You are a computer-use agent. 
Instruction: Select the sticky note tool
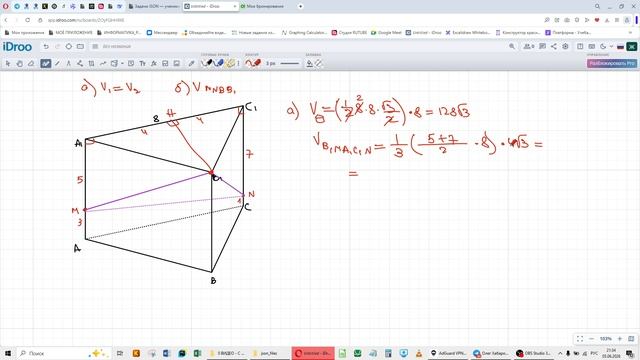point(131,63)
